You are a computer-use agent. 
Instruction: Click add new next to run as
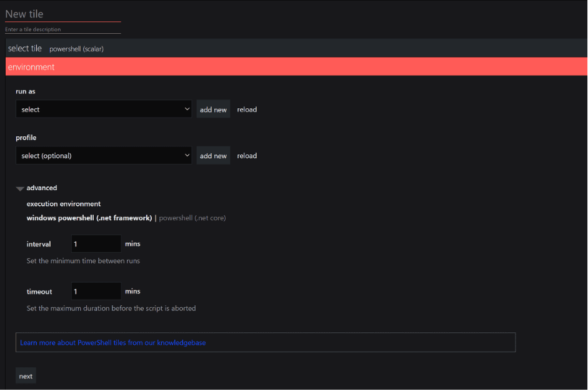pos(213,109)
